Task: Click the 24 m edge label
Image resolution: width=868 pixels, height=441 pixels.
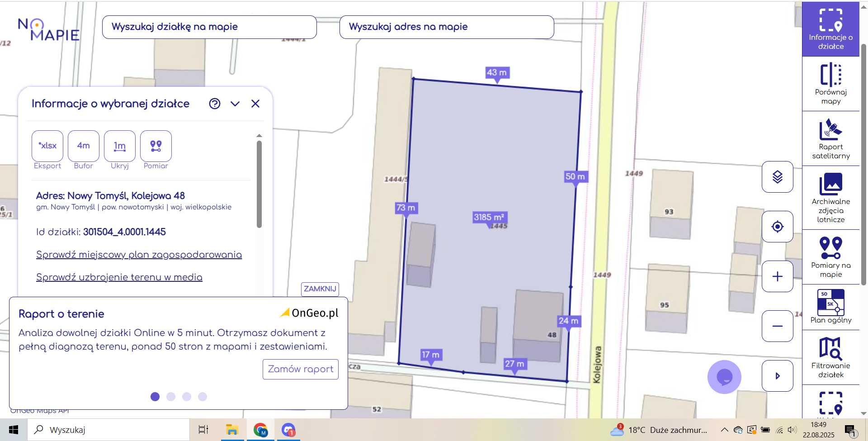Action: (x=568, y=321)
